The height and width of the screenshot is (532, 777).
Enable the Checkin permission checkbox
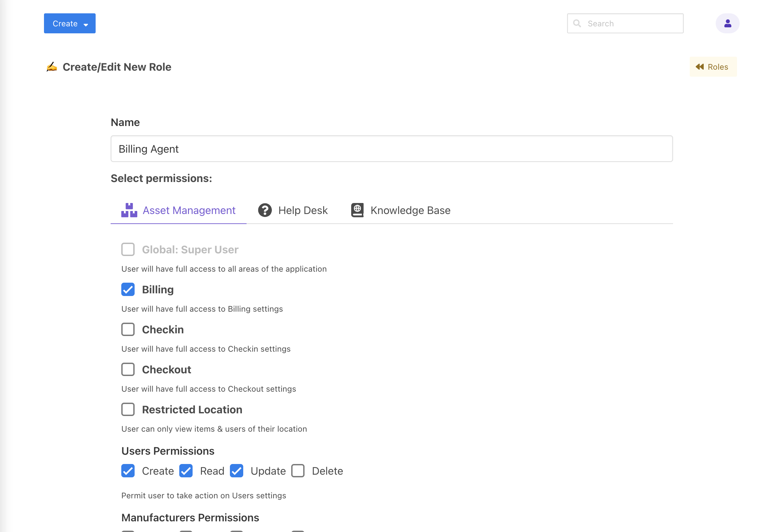click(x=128, y=330)
